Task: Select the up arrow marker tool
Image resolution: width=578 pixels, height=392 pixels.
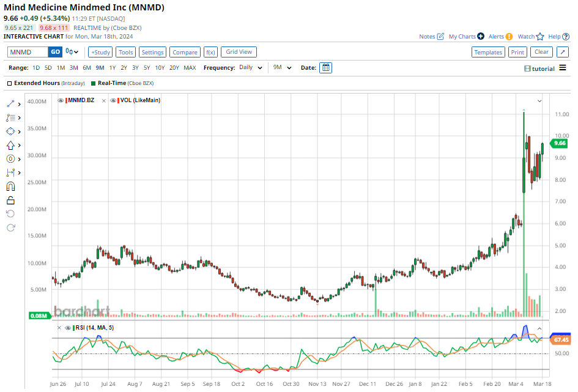Action: (x=10, y=145)
